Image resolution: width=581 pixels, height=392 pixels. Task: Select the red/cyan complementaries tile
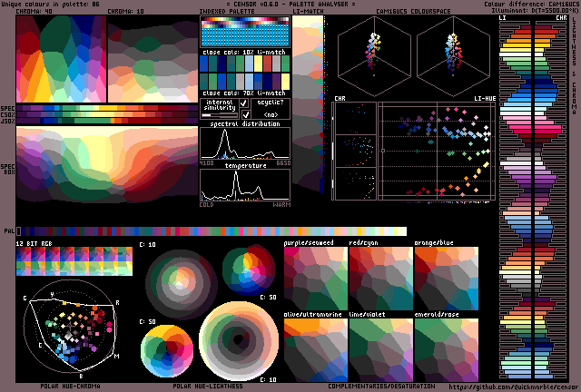[381, 279]
